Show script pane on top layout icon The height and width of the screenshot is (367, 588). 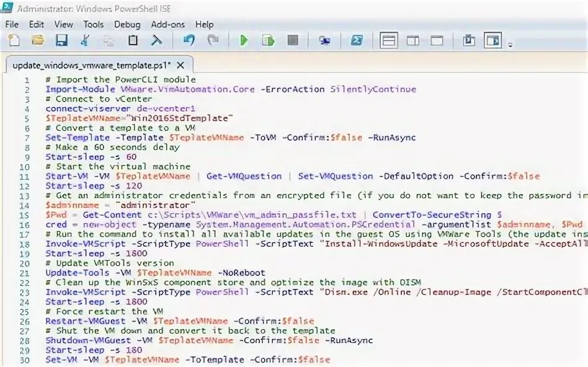(388, 40)
